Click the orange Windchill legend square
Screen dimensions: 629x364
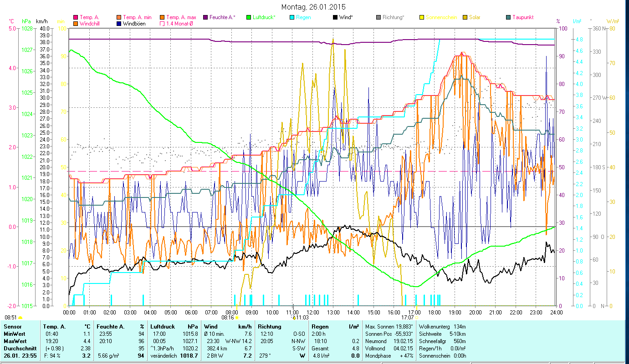(75, 24)
